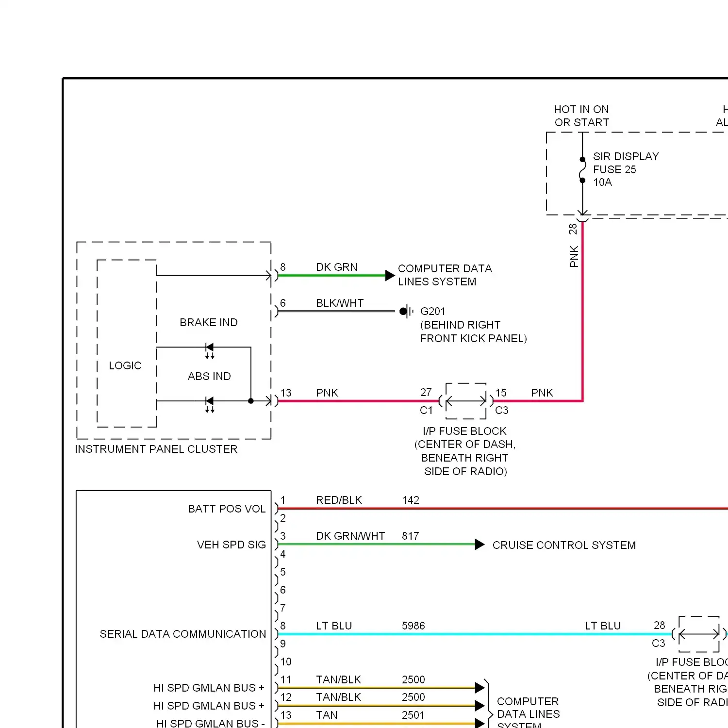Click the "HOT IN ON OR START" label
Viewport: 728px width, 728px height.
tap(581, 116)
